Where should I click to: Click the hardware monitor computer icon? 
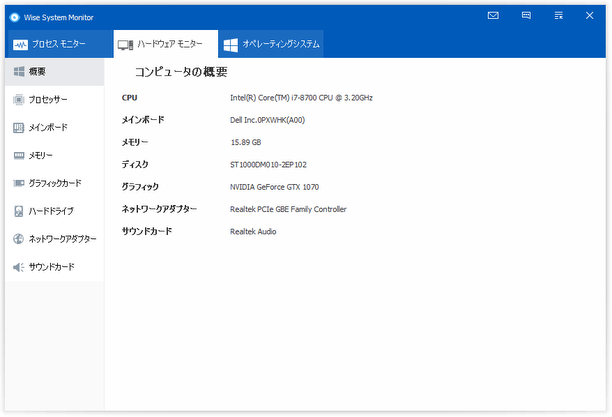126,45
